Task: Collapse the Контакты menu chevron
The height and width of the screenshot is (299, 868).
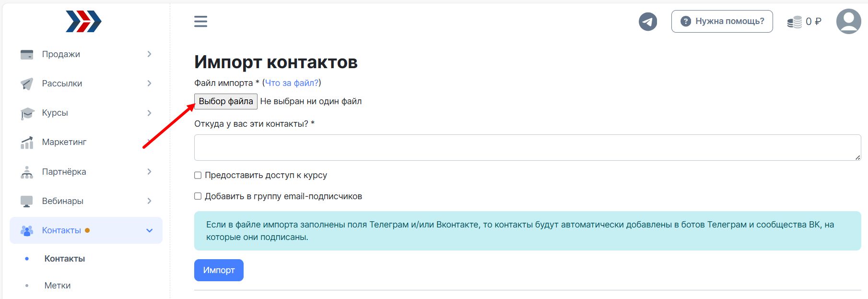Action: (149, 230)
